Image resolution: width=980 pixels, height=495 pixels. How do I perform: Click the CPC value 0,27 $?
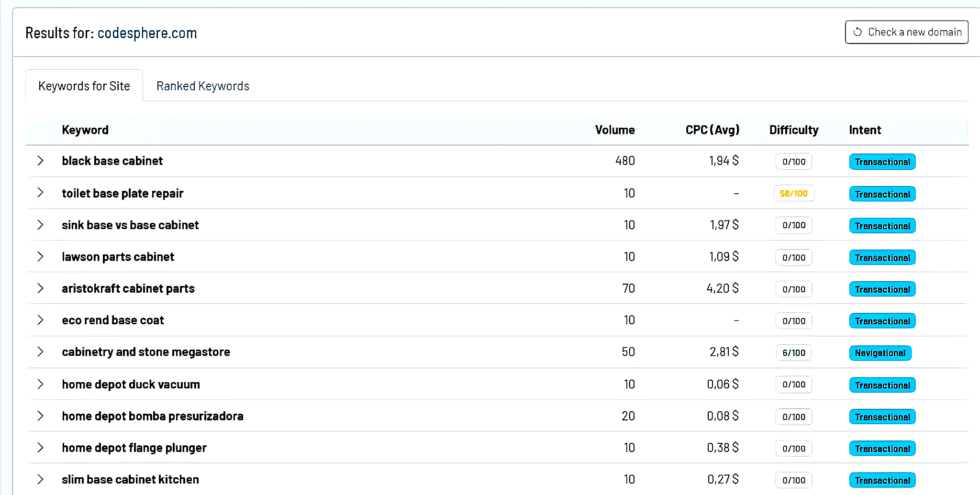[x=723, y=479]
